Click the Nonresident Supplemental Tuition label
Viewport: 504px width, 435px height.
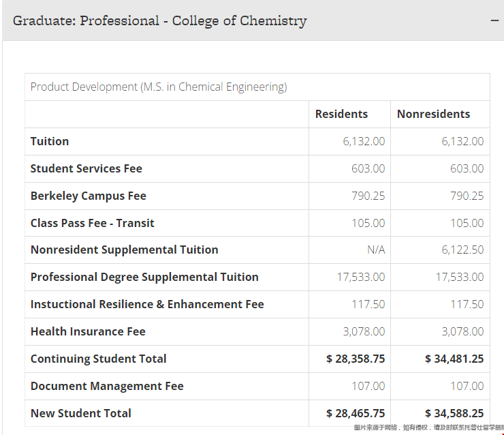[125, 250]
